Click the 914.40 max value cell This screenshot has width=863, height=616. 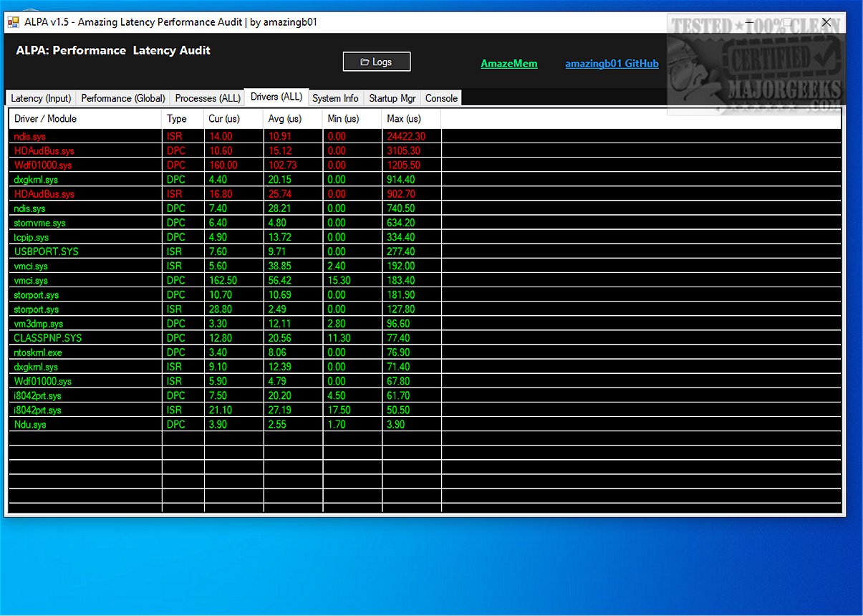(x=412, y=179)
